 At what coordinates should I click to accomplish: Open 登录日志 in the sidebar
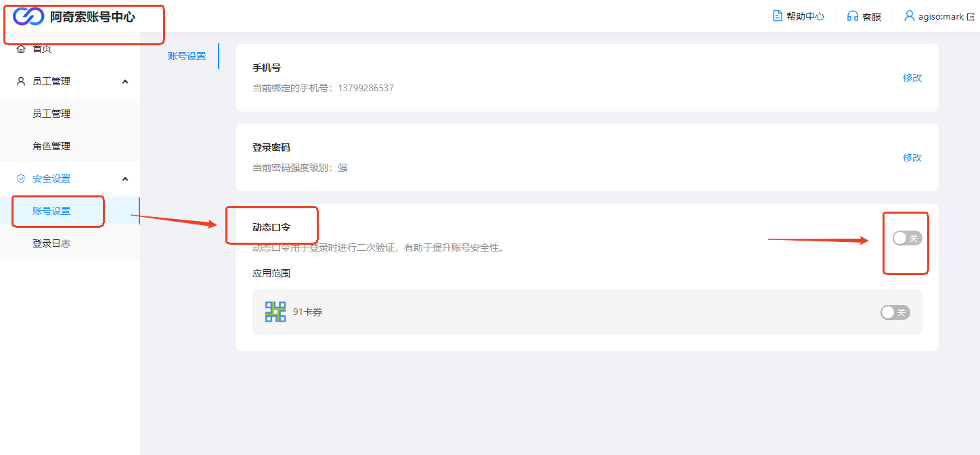51,243
